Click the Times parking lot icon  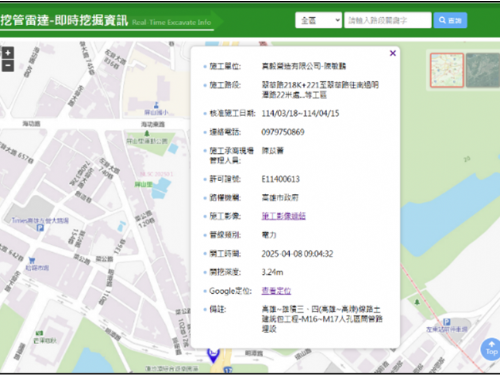point(40,228)
